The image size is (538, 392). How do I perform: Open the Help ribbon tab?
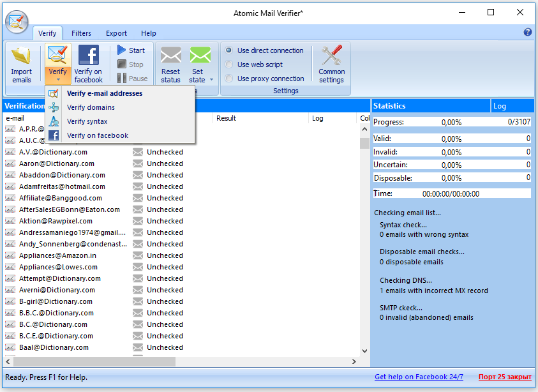pos(149,33)
